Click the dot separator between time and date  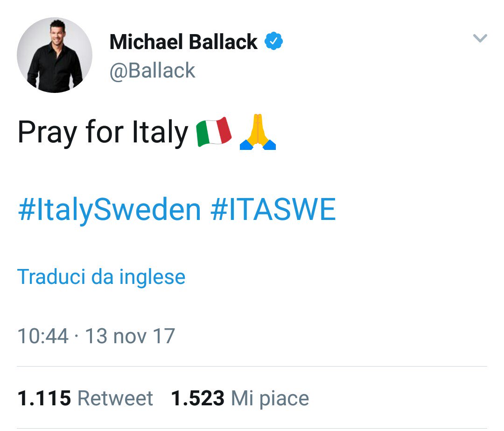77,337
